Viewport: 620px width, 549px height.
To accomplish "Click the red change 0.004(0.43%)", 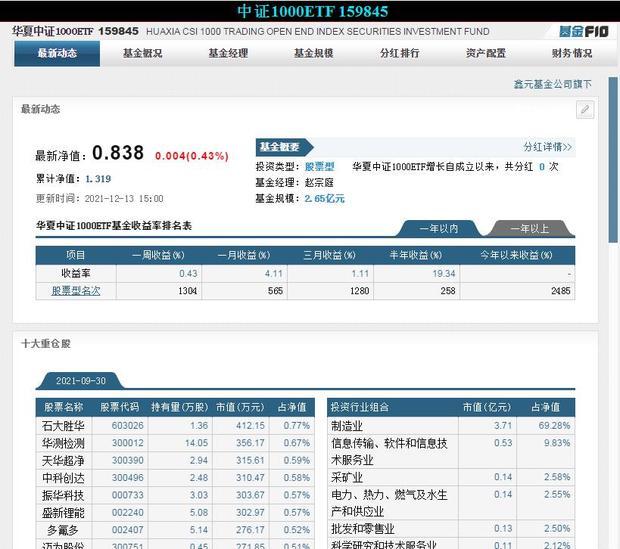I will [x=192, y=156].
